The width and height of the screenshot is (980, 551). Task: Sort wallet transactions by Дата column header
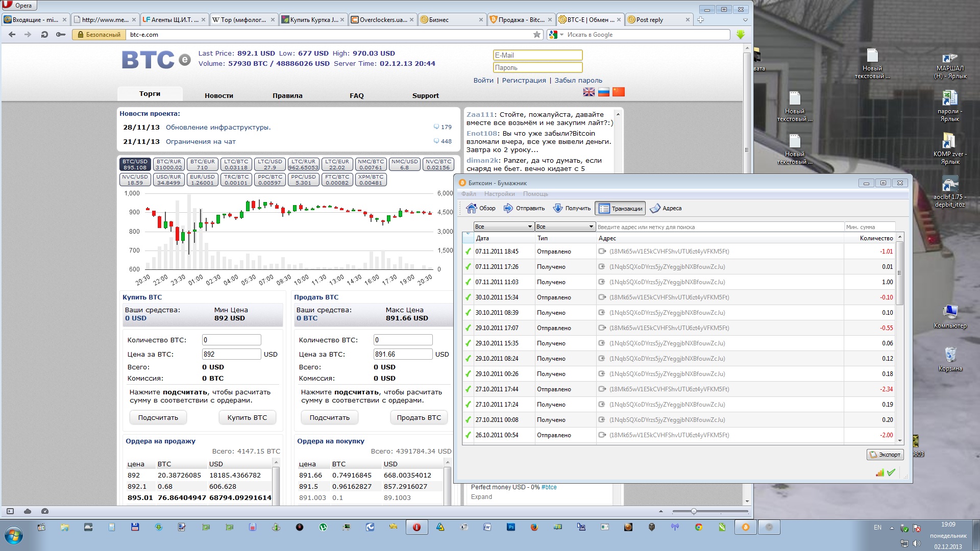[x=503, y=238]
